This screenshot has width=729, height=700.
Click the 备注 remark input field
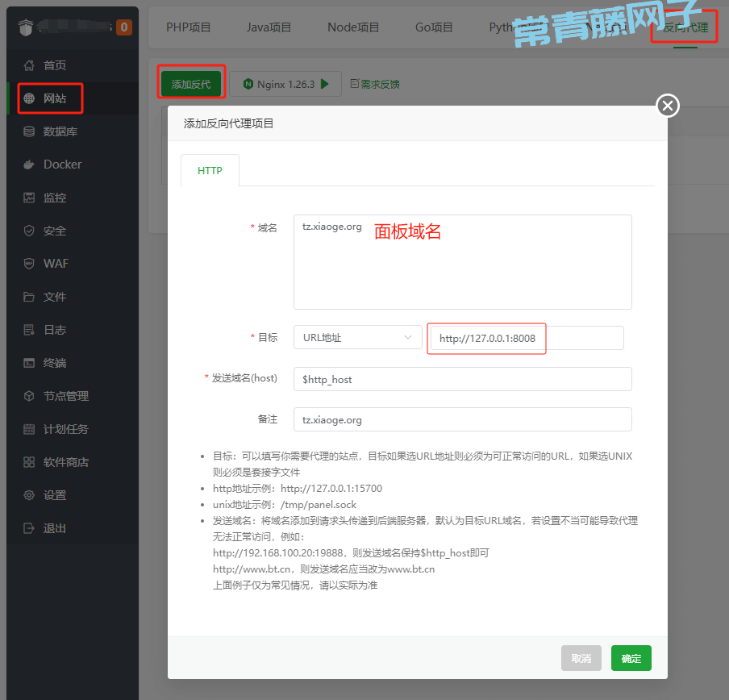[x=463, y=419]
